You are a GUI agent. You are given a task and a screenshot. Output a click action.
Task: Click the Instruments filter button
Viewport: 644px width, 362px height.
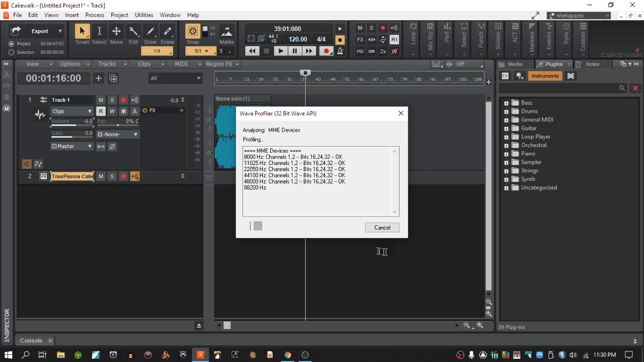[545, 76]
